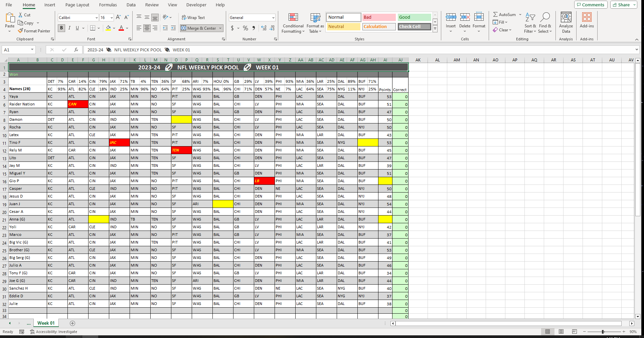Click the Comments button
Viewport: 644px width, 338px height.
coord(591,5)
